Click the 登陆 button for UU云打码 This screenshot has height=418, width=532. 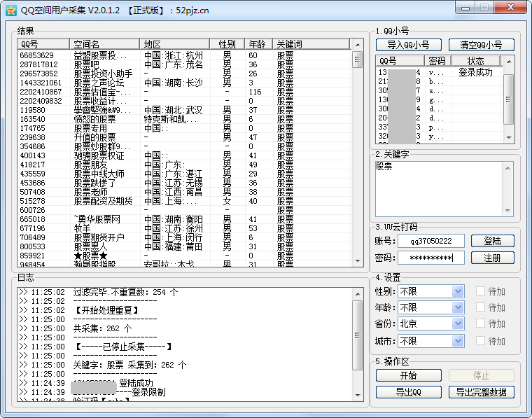[492, 241]
